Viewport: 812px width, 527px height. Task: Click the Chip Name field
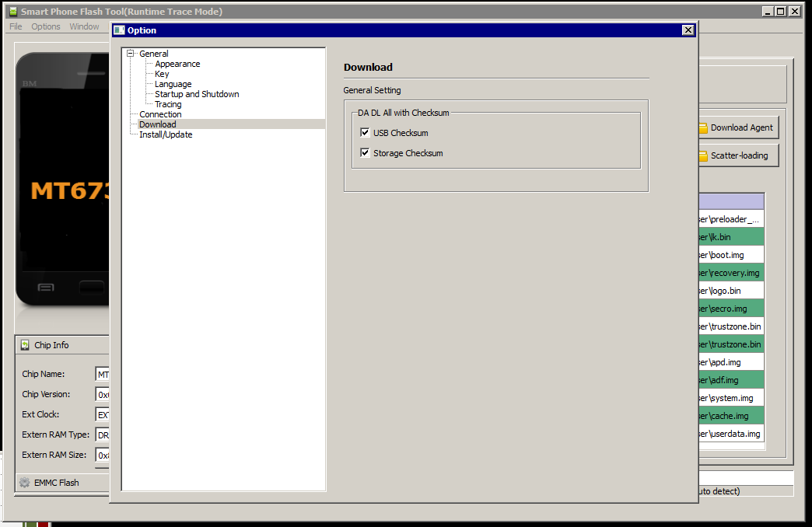click(103, 374)
